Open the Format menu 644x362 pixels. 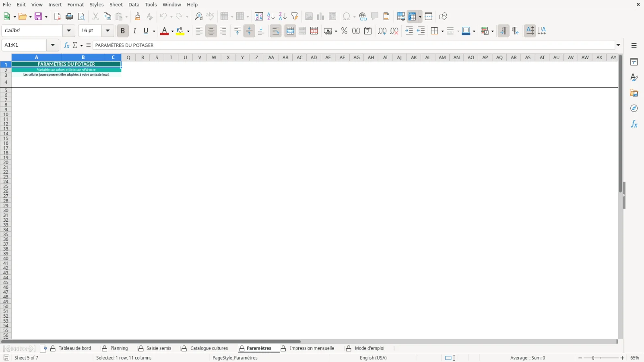(76, 4)
